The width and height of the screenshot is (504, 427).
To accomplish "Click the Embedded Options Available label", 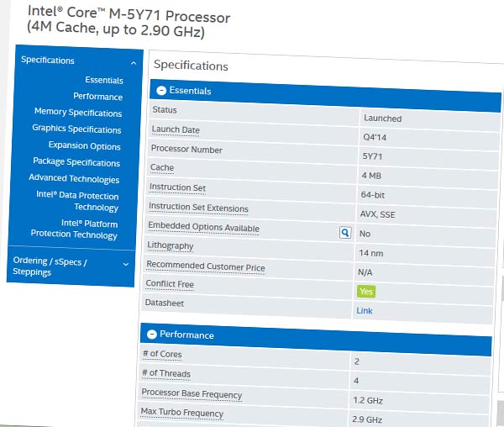I will pos(204,227).
